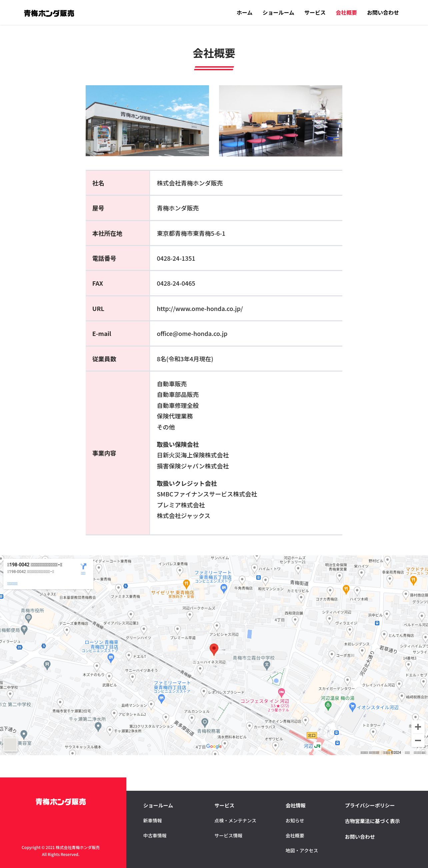The height and width of the screenshot is (868, 428).
Task: Open 地図・アクセス in the footer
Action: coord(302,850)
